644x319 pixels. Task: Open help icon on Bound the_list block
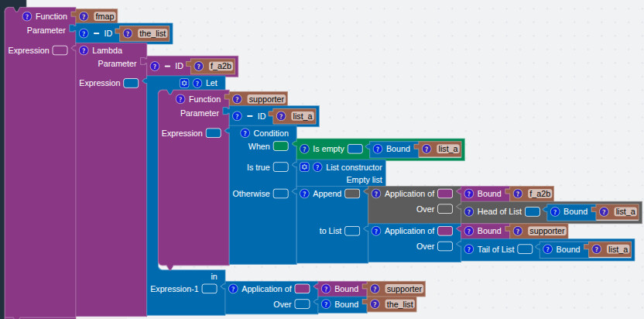(326, 304)
